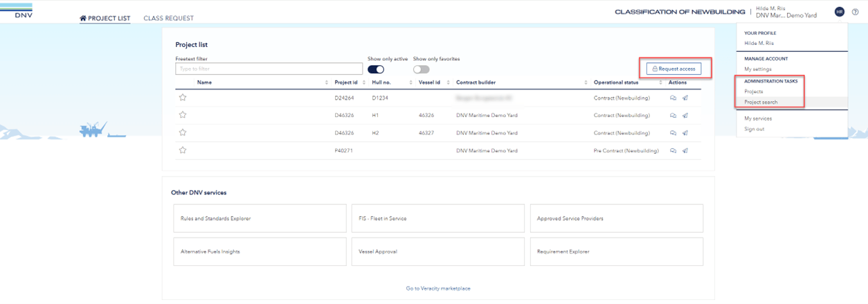This screenshot has width=868, height=304.
Task: Focus the Freetext filter input field
Action: [x=269, y=69]
